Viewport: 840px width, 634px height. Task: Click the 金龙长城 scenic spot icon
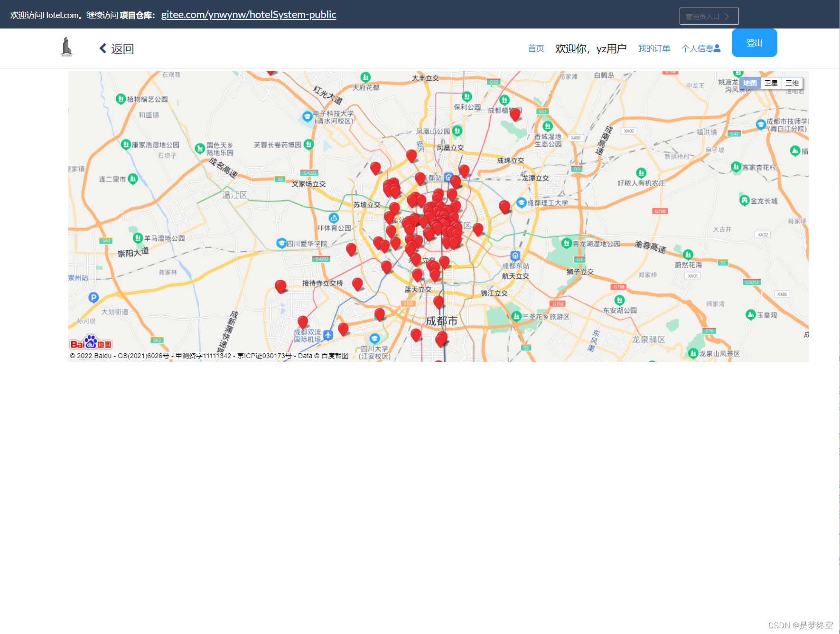(x=744, y=200)
